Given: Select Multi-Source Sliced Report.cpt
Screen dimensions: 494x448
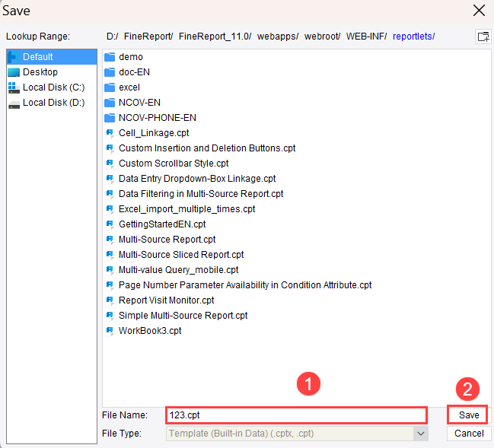Looking at the screenshot, I should point(181,255).
